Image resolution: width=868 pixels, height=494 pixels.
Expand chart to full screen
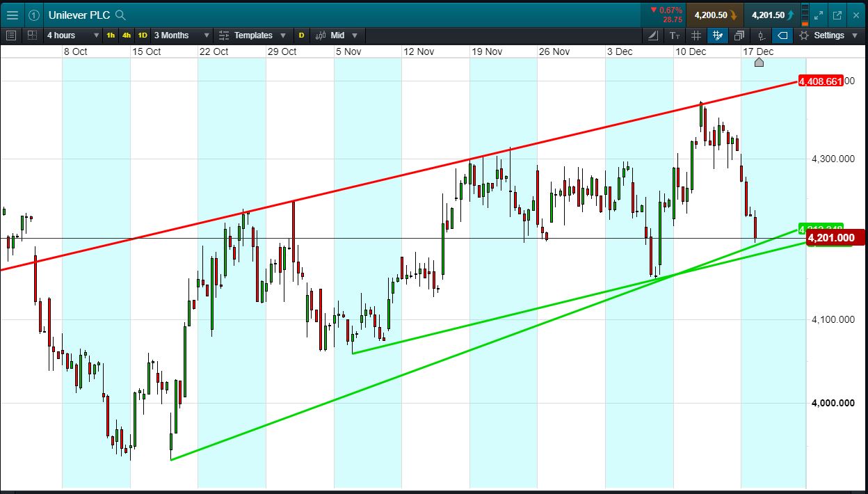click(819, 15)
